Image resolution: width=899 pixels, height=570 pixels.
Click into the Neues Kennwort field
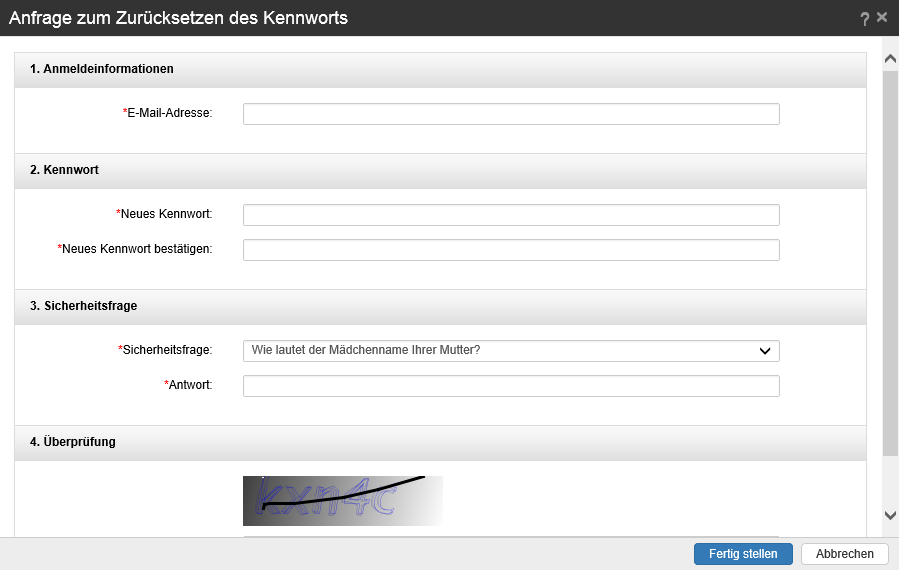click(511, 215)
